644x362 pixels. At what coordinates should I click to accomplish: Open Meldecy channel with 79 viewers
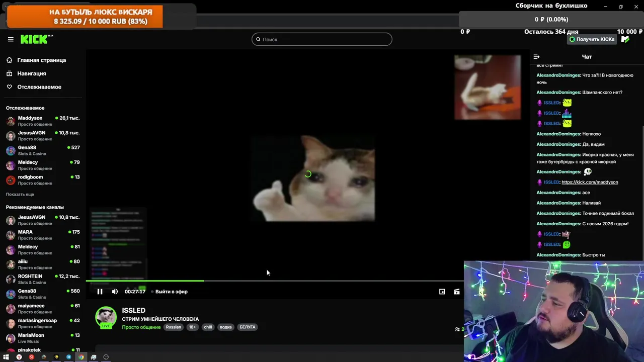click(43, 165)
